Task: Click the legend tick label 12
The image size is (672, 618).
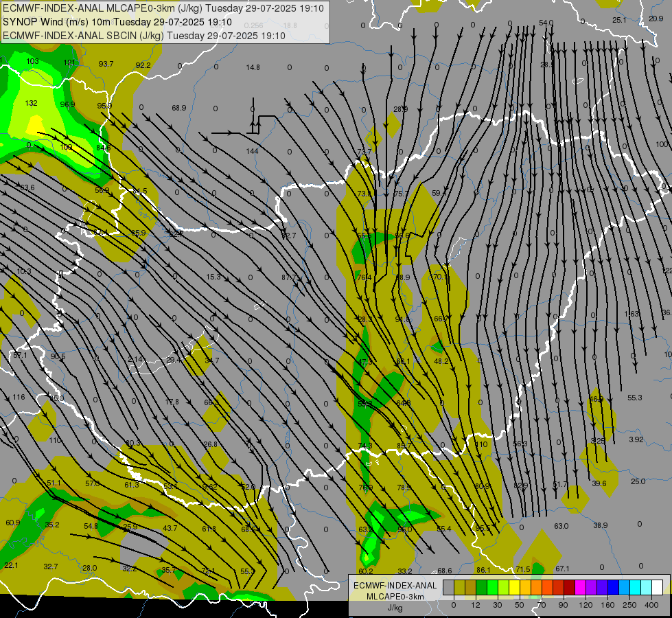Action: coord(476,605)
